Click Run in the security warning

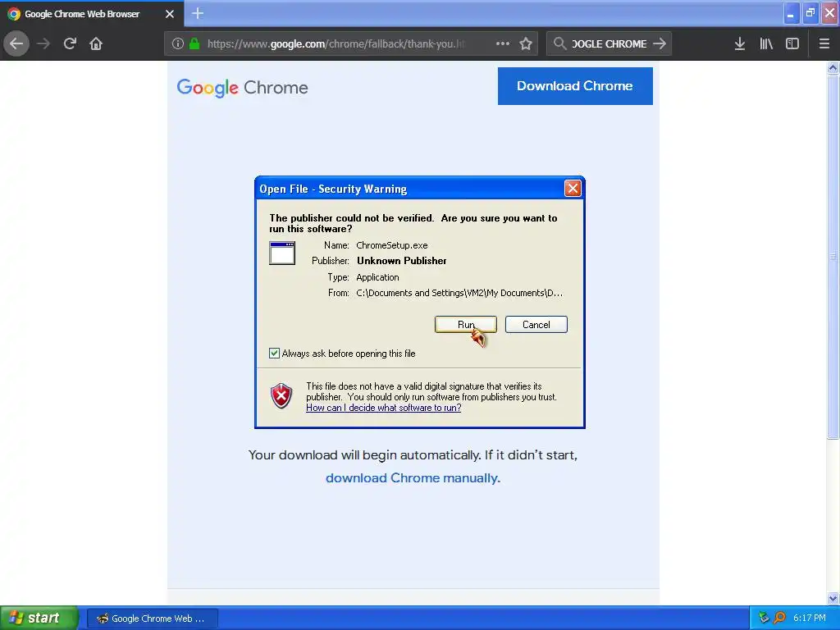pyautogui.click(x=466, y=325)
